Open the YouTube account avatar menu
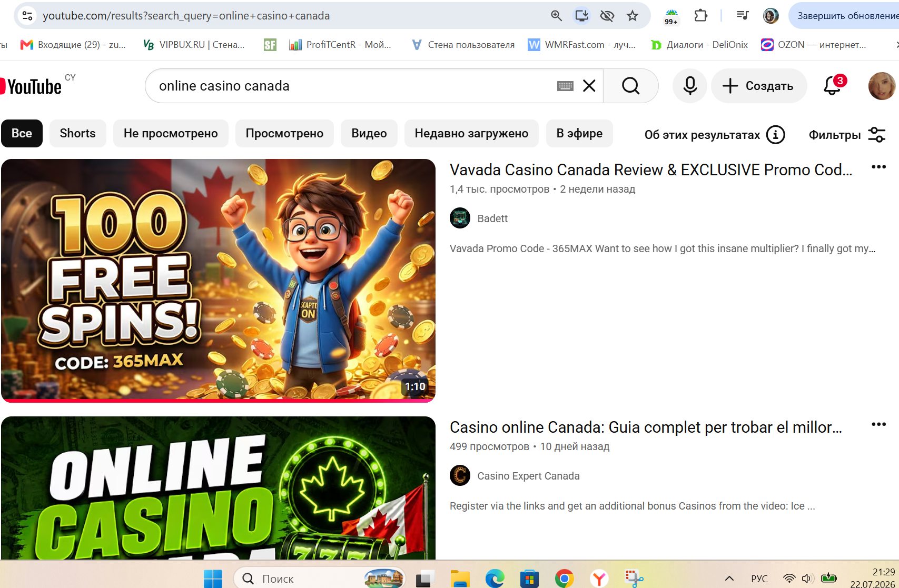This screenshot has width=899, height=588. (882, 86)
